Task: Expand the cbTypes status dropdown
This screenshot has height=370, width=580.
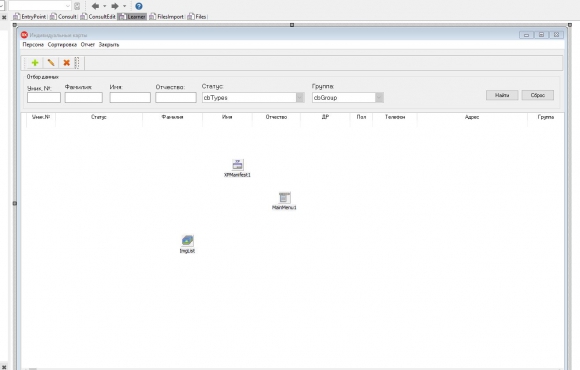Action: (300, 98)
